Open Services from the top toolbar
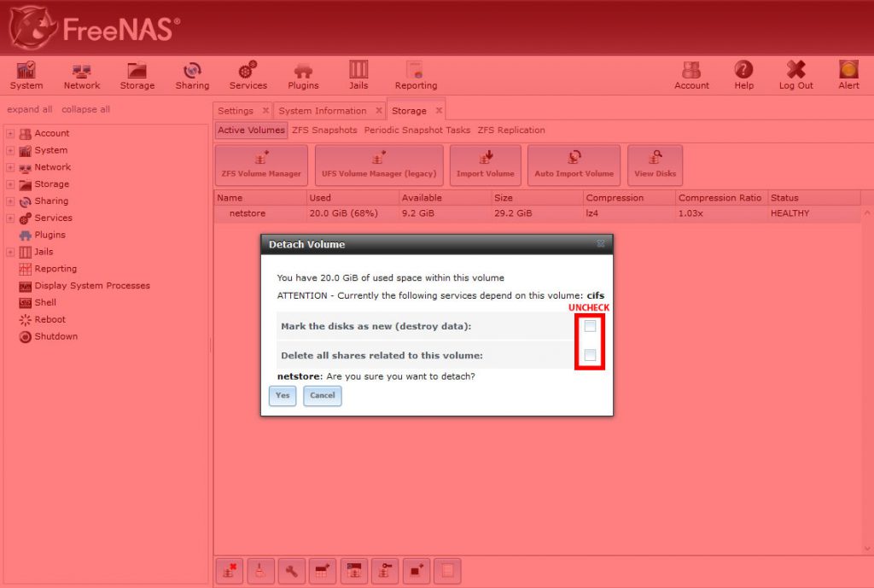The image size is (874, 588). (x=248, y=75)
